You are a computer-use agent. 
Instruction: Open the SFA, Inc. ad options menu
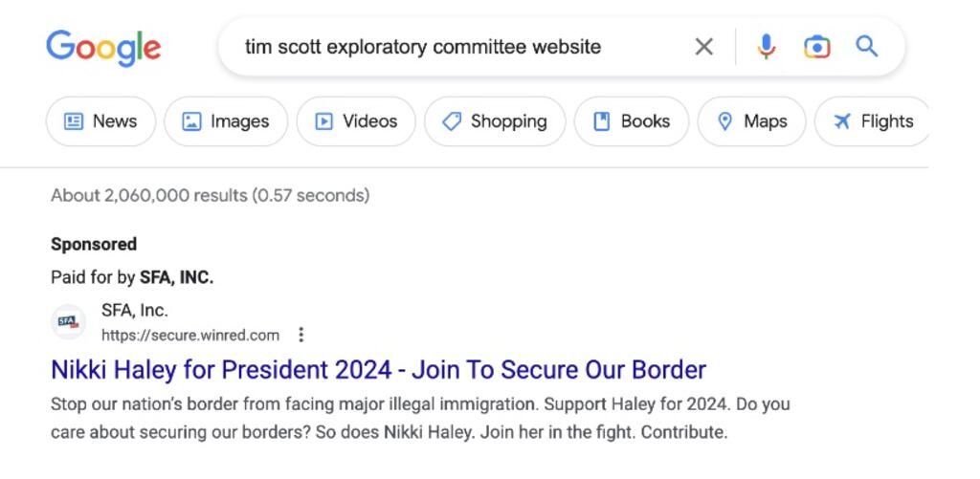[x=301, y=335]
